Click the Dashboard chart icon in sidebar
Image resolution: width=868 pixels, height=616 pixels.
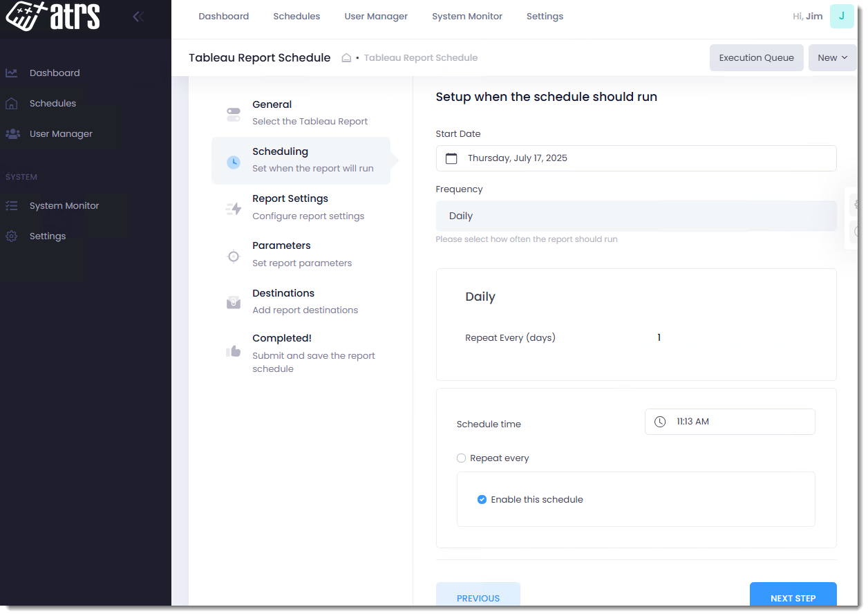click(x=12, y=73)
